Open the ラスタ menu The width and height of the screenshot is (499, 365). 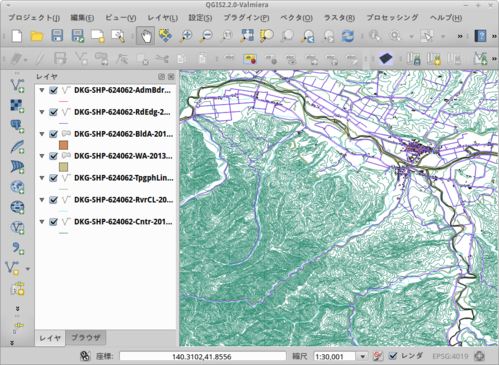pyautogui.click(x=339, y=18)
